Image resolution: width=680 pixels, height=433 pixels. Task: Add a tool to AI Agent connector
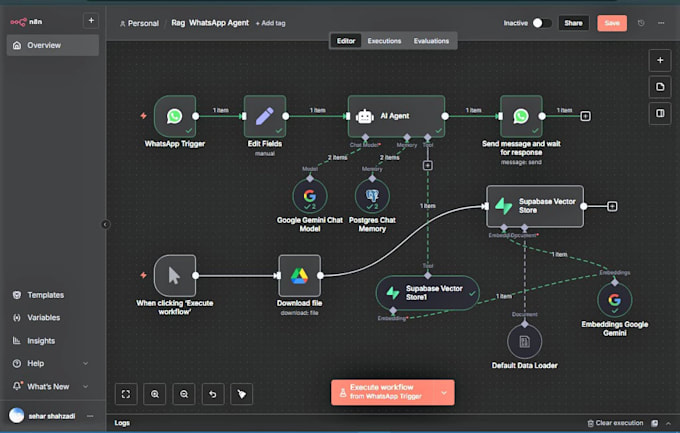tap(427, 165)
